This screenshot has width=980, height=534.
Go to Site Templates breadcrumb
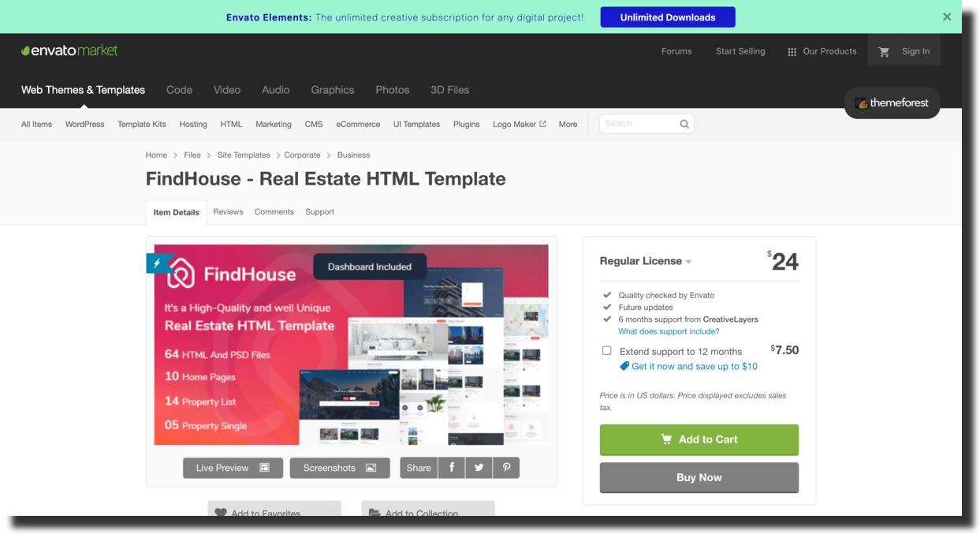(244, 155)
